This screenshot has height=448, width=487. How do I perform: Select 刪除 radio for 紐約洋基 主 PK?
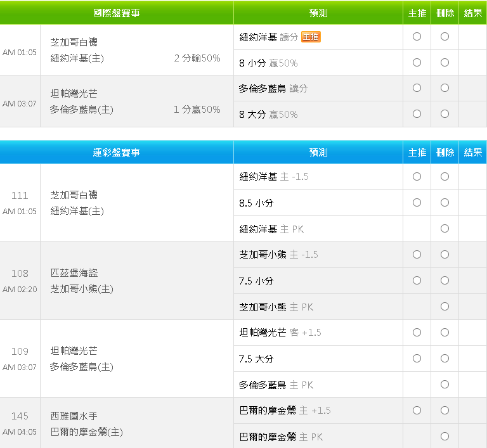tap(445, 229)
